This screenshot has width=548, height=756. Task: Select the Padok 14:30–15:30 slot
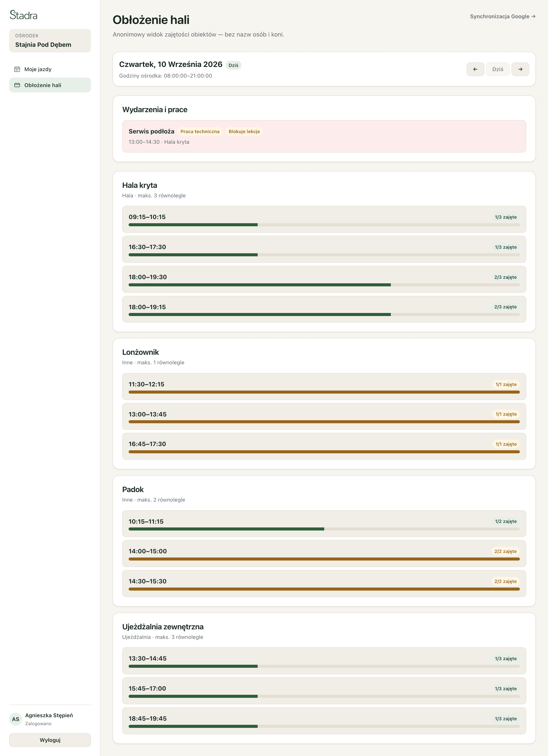324,583
